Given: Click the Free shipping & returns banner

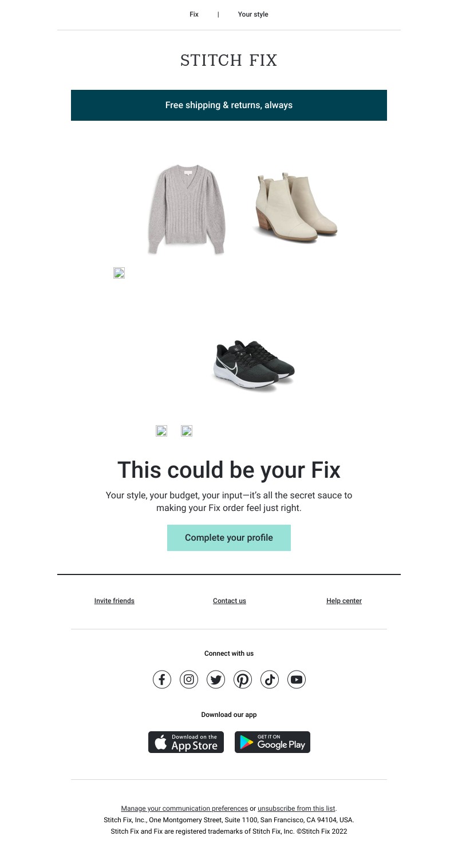Looking at the screenshot, I should (229, 105).
